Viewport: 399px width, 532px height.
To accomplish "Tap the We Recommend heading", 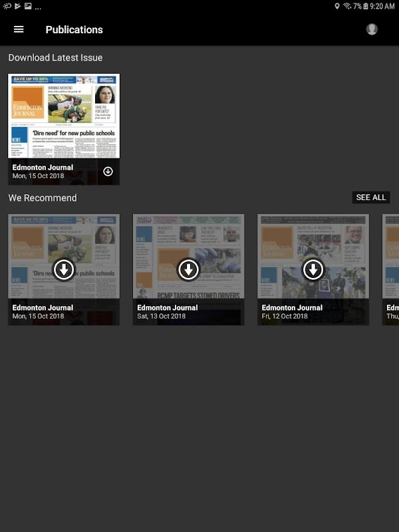I will pyautogui.click(x=43, y=198).
